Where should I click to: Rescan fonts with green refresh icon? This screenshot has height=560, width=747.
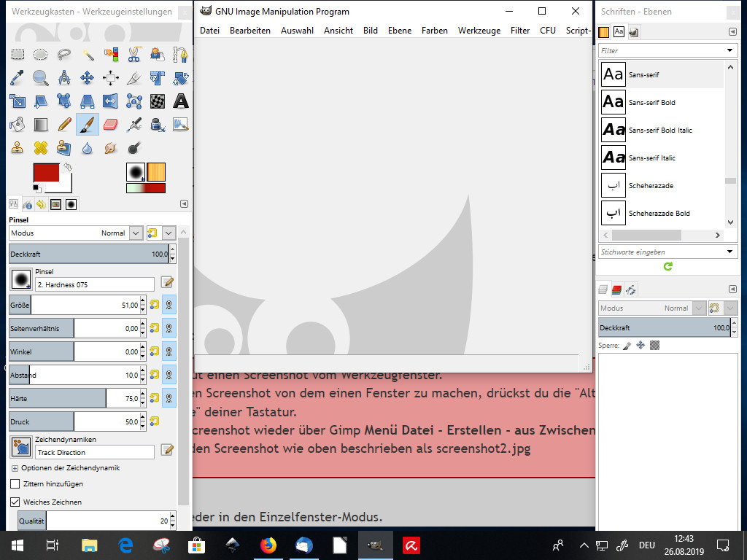tap(667, 267)
